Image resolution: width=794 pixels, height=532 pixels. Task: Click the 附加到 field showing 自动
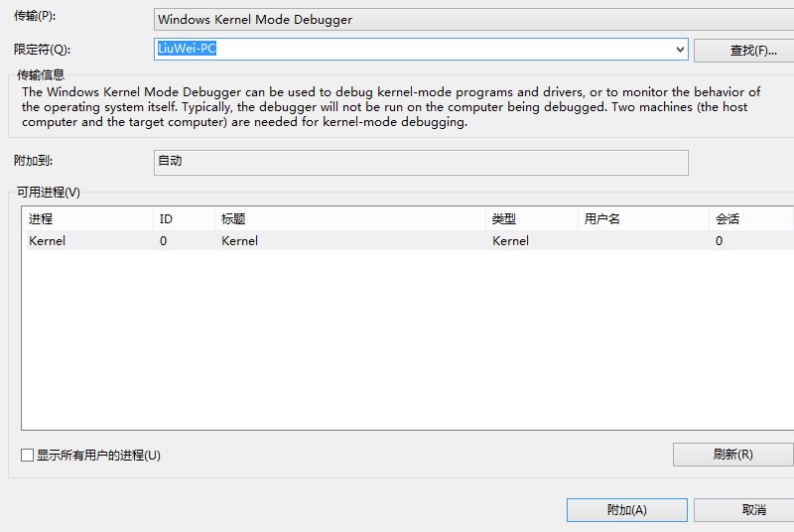point(421,163)
